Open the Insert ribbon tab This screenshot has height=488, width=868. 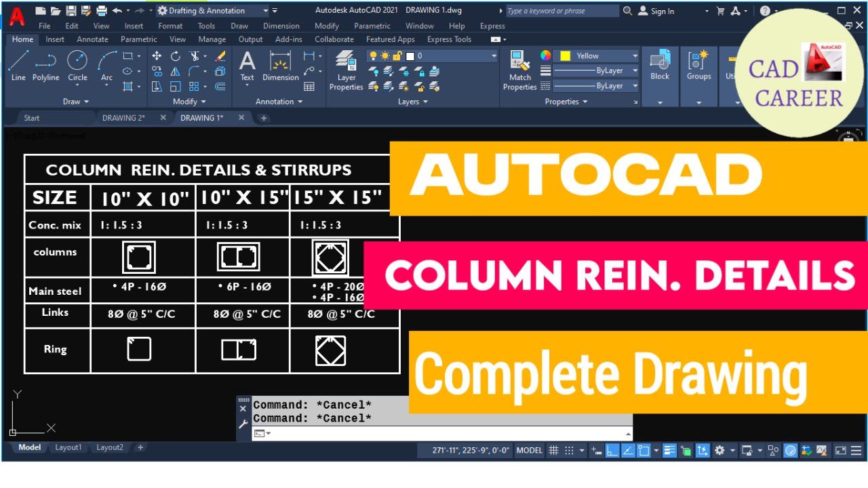(x=55, y=39)
